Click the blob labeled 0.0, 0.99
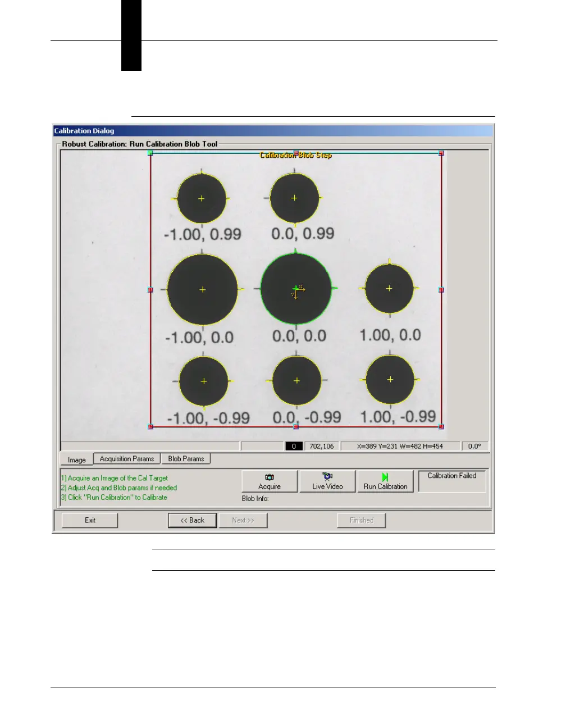The height and width of the screenshot is (728, 566). (x=294, y=198)
